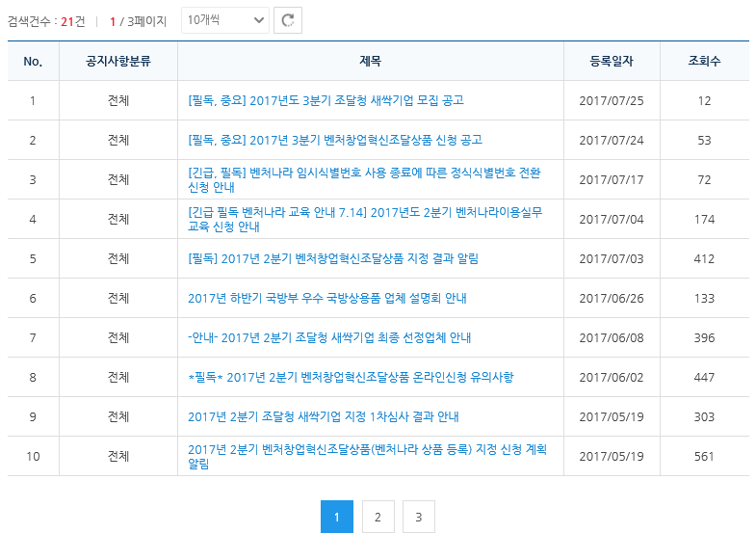
Task: Select current page 1 pagination button
Action: pyautogui.click(x=336, y=518)
